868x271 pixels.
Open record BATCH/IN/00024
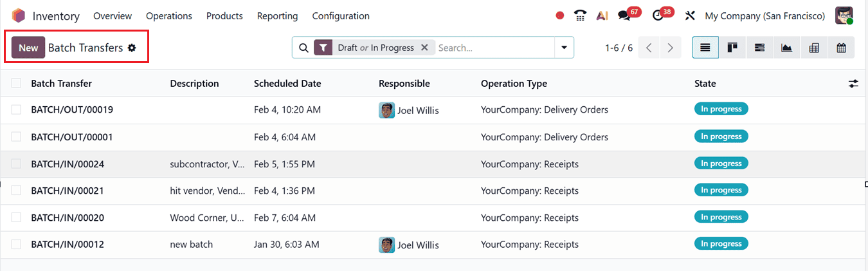68,164
